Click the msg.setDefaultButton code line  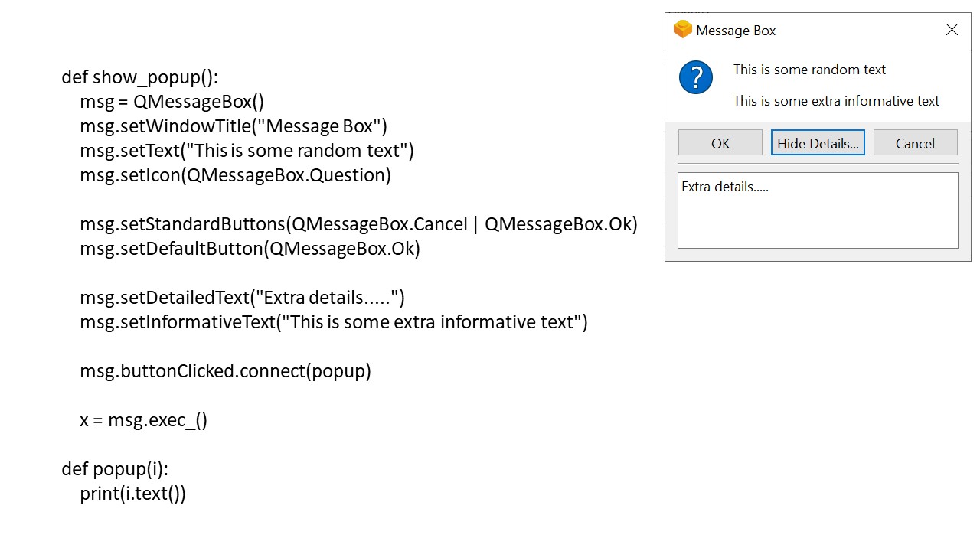click(x=250, y=249)
